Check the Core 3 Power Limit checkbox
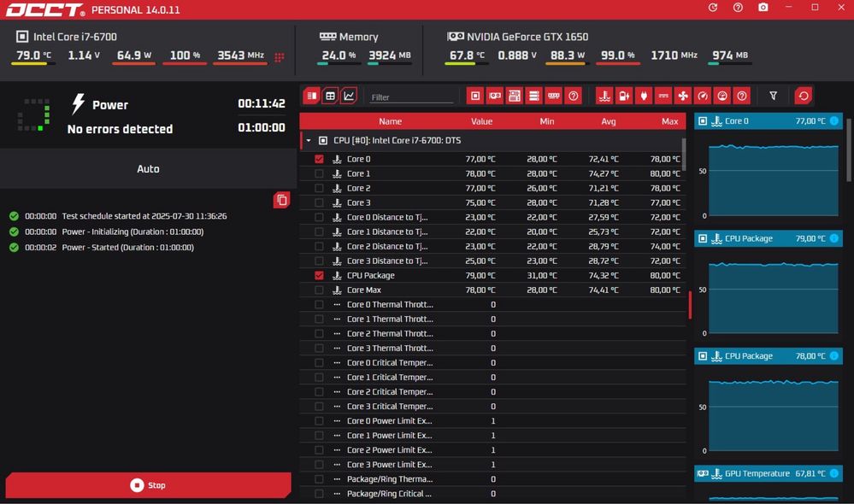 319,465
